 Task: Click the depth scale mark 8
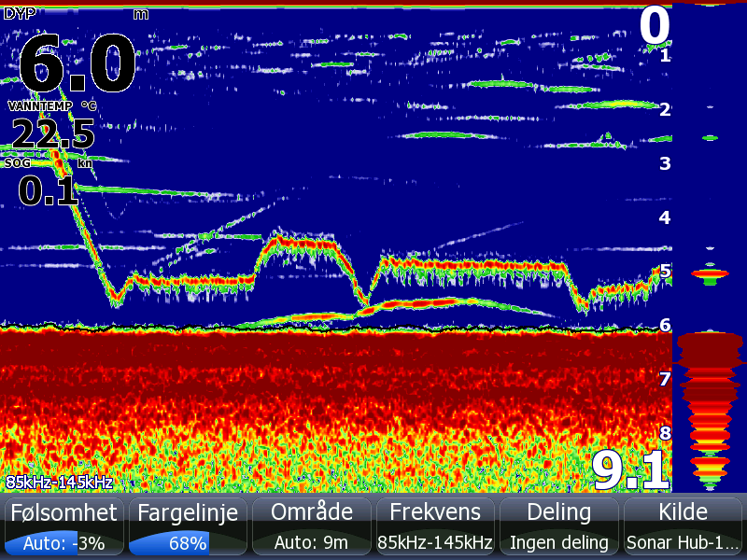tap(665, 433)
